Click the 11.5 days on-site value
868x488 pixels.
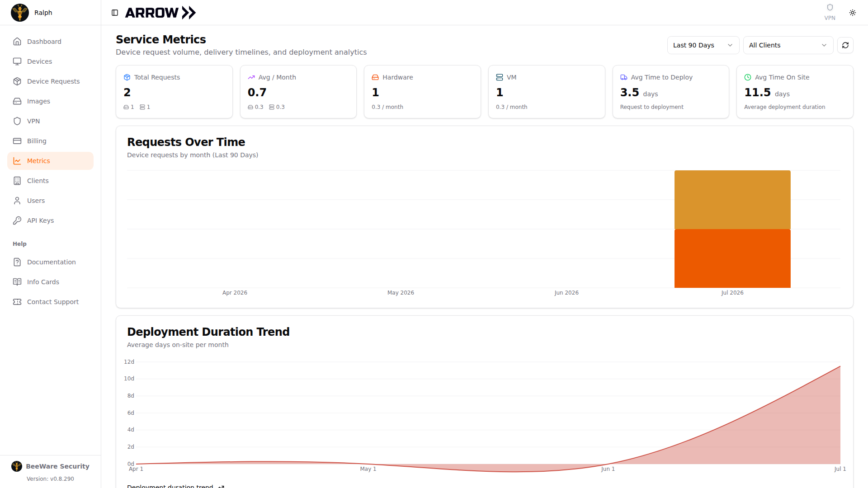[767, 93]
